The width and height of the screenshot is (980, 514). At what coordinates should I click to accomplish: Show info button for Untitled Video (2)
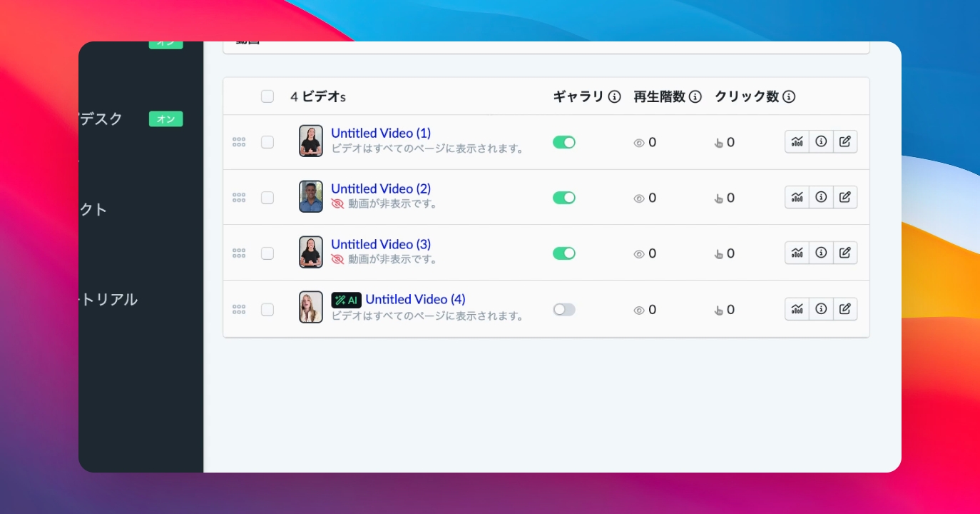coord(821,197)
